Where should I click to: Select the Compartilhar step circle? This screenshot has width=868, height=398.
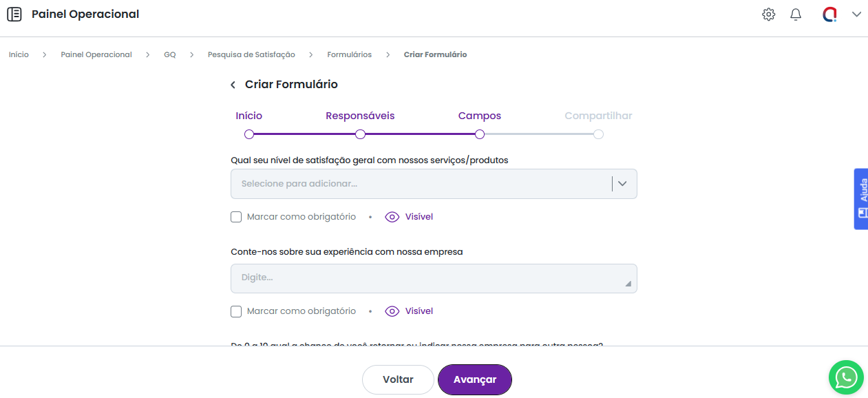[598, 134]
